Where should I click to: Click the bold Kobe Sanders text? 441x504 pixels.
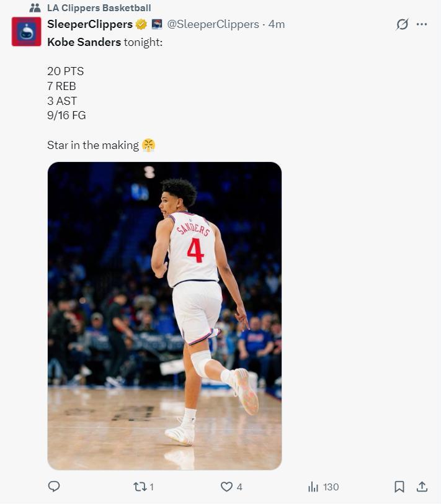pos(84,42)
